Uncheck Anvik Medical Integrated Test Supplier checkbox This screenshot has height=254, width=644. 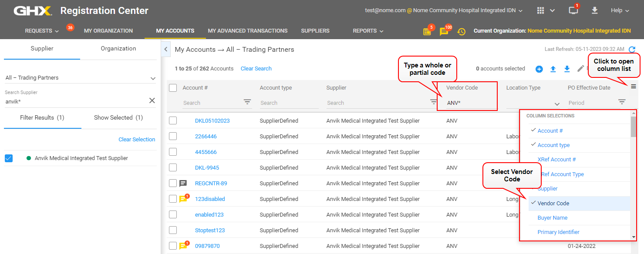[9, 158]
